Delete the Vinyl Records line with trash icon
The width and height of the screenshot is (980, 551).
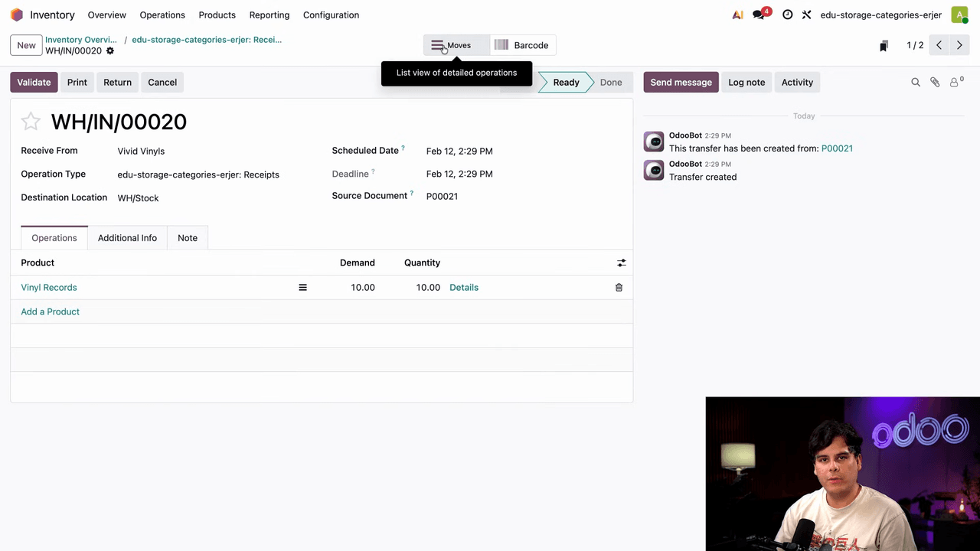(619, 288)
